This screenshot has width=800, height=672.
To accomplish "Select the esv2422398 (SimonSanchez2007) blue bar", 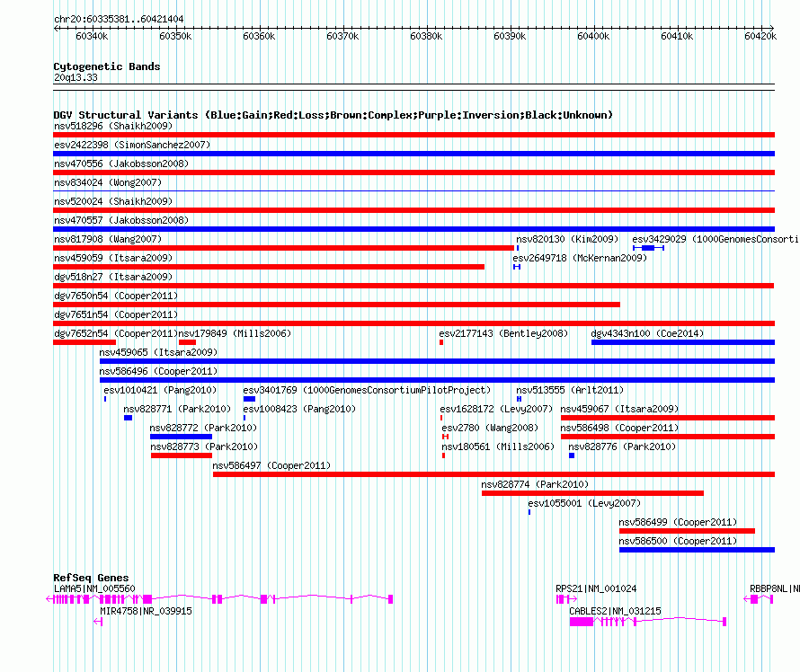I will click(x=413, y=154).
